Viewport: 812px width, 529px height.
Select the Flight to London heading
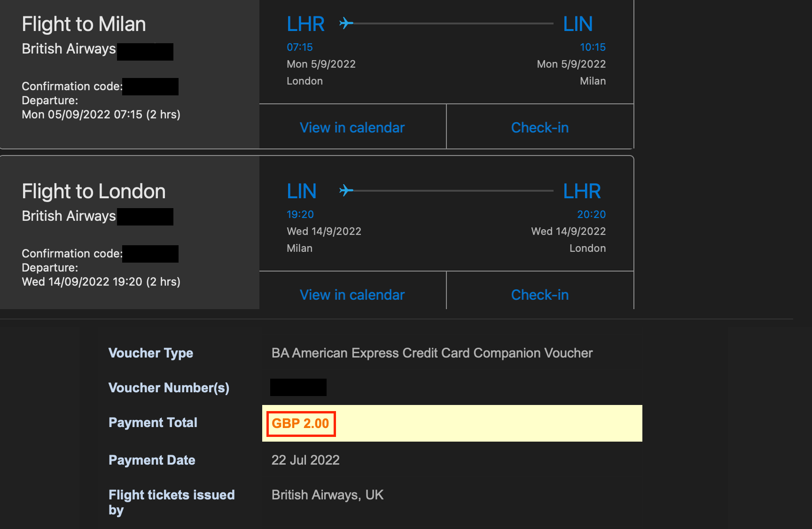(94, 191)
